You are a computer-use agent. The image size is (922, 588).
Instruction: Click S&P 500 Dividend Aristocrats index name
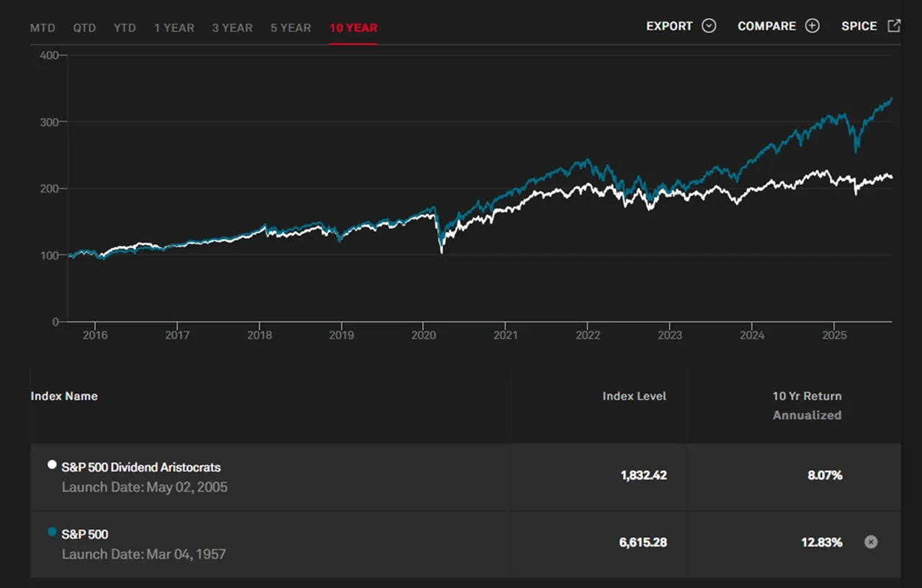(141, 468)
